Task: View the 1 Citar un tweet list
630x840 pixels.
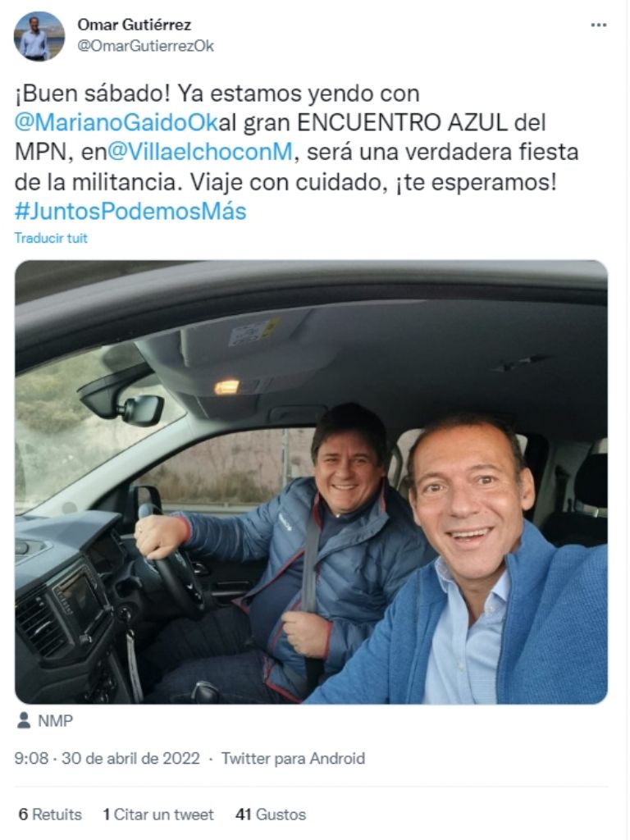Action: pos(158,815)
